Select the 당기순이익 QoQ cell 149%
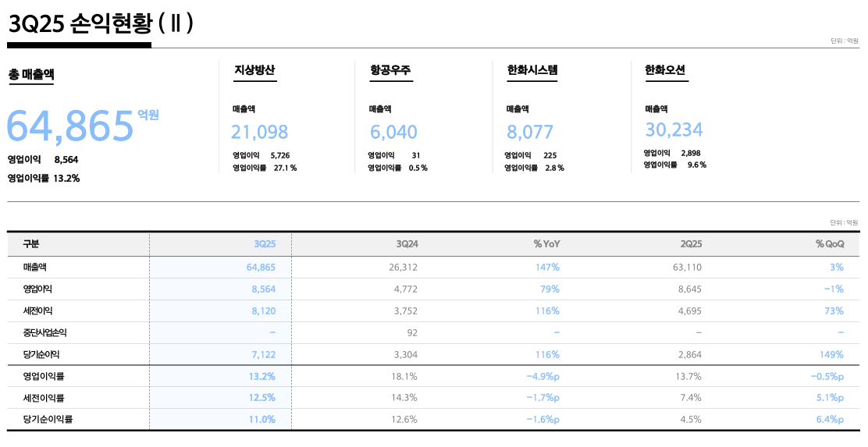This screenshot has width=868, height=447. [832, 355]
